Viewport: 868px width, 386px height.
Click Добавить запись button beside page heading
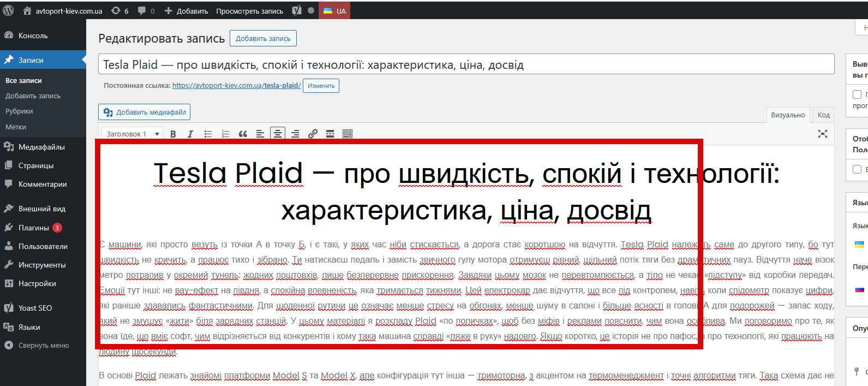click(263, 38)
